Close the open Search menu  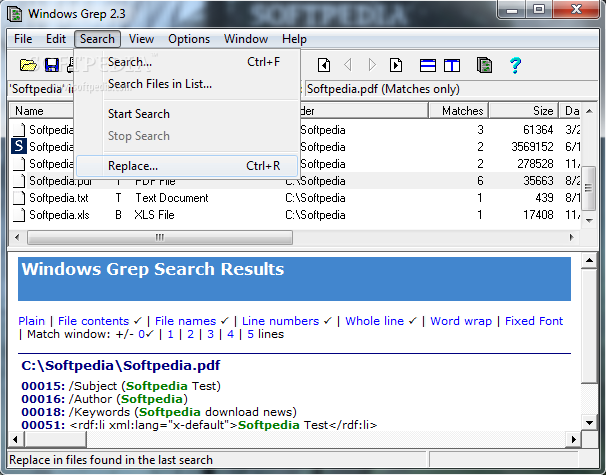click(x=97, y=39)
